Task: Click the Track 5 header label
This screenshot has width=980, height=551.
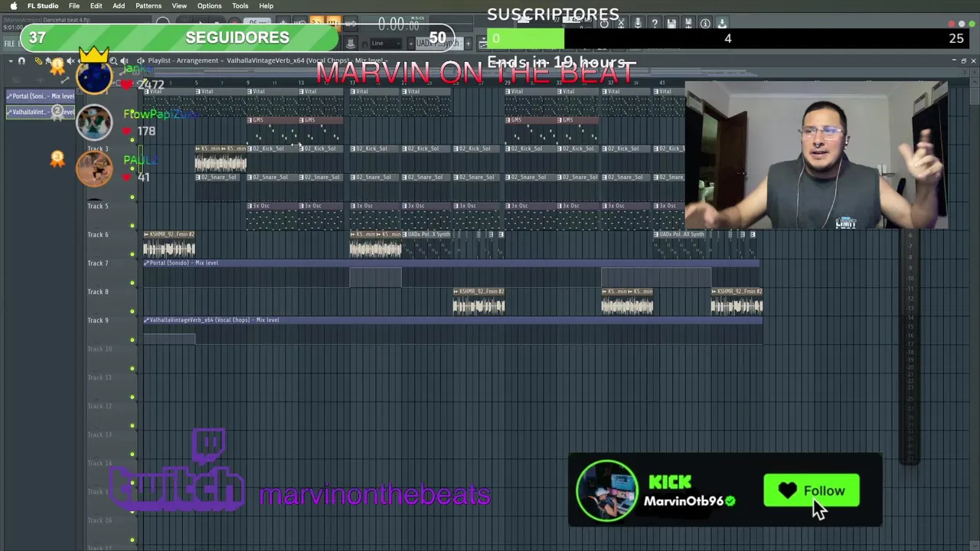Action: point(97,206)
